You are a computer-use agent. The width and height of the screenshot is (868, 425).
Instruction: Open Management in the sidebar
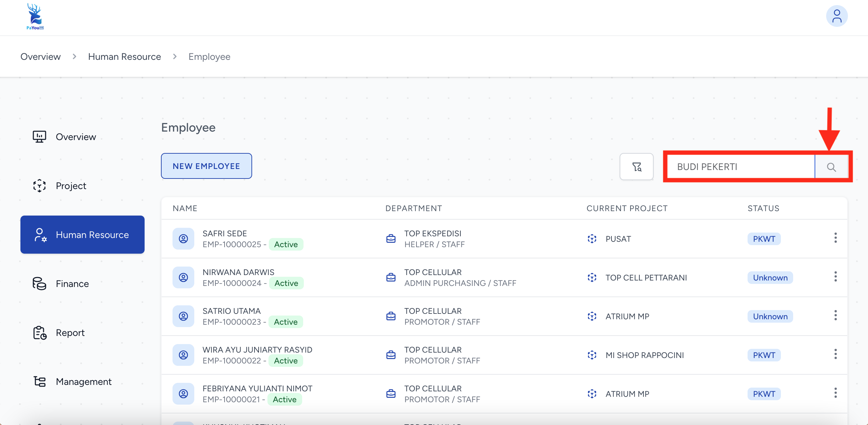coord(83,381)
